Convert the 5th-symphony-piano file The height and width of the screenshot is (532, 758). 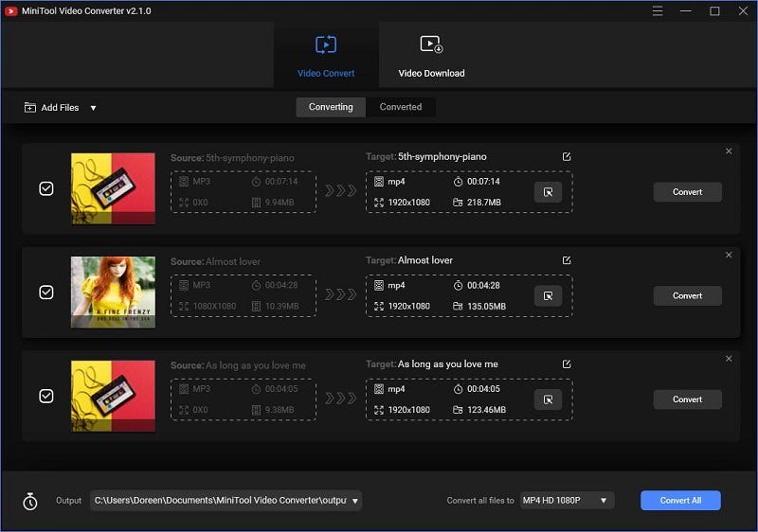click(x=688, y=191)
